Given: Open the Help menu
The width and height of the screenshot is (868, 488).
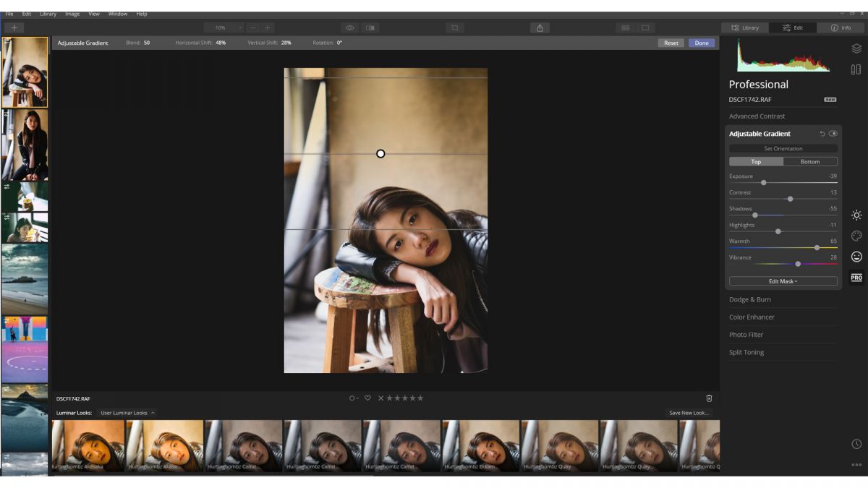Looking at the screenshot, I should pyautogui.click(x=142, y=14).
